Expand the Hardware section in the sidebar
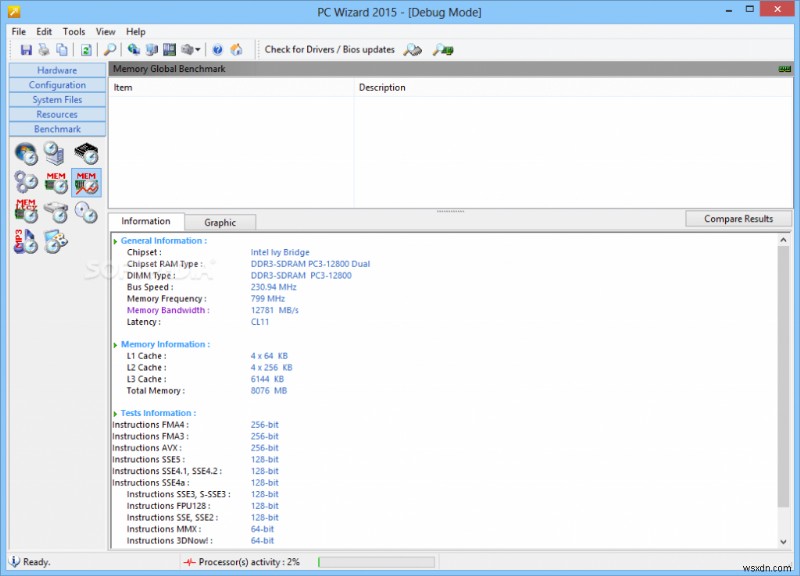Image resolution: width=800 pixels, height=576 pixels. (57, 70)
